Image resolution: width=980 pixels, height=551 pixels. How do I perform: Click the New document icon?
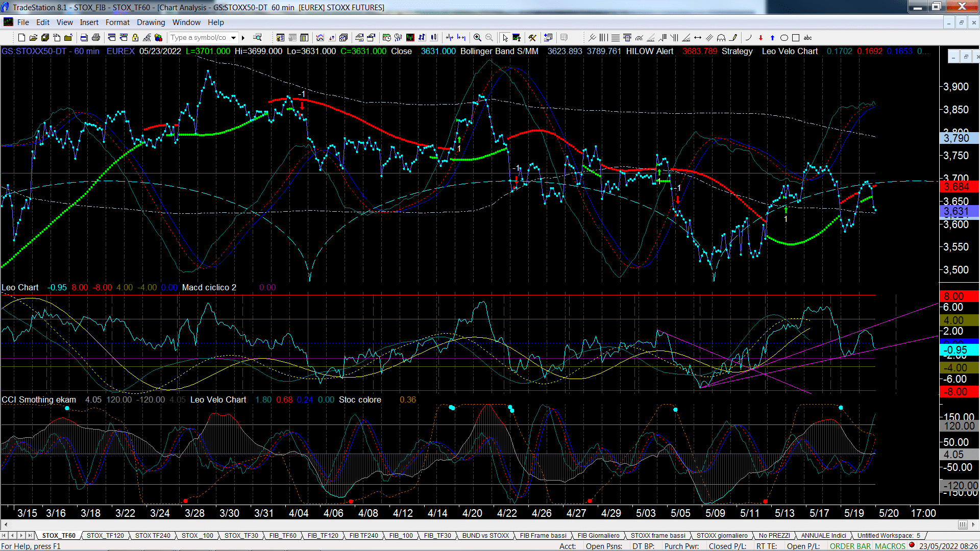point(21,38)
